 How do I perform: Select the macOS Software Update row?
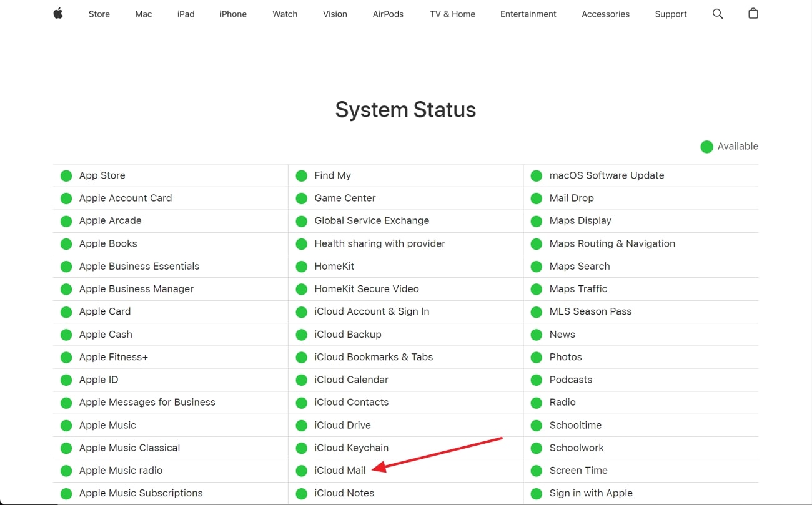coord(607,175)
